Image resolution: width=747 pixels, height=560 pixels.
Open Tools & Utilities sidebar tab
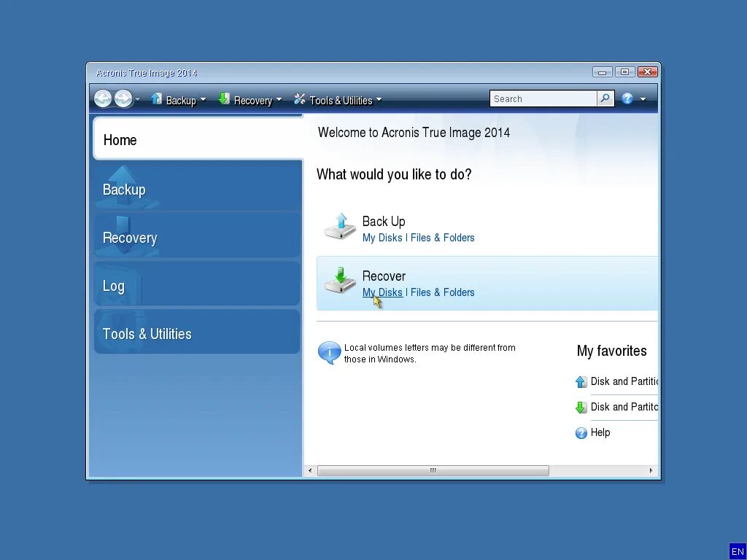[x=197, y=332]
